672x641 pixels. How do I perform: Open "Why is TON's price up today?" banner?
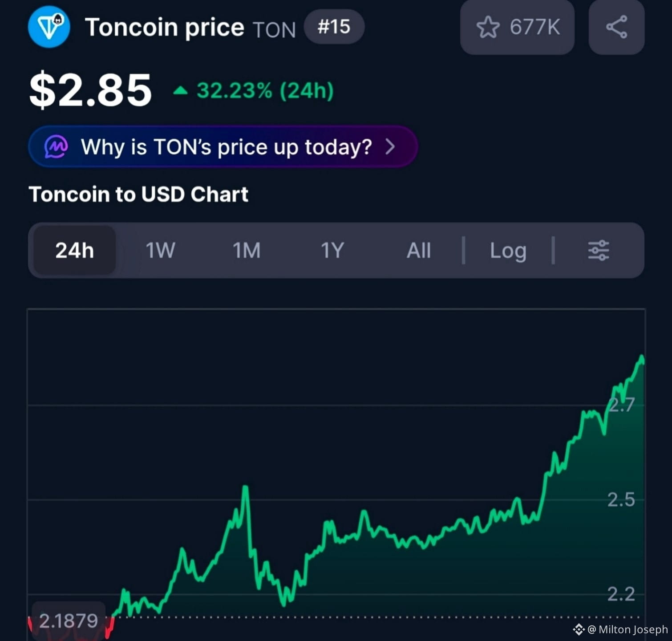tap(223, 146)
